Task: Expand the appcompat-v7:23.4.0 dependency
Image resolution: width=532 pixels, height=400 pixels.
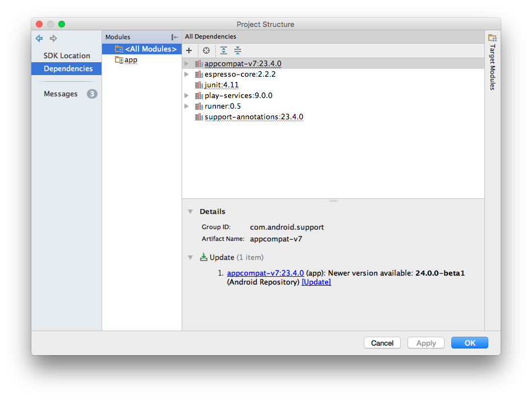Action: (187, 64)
